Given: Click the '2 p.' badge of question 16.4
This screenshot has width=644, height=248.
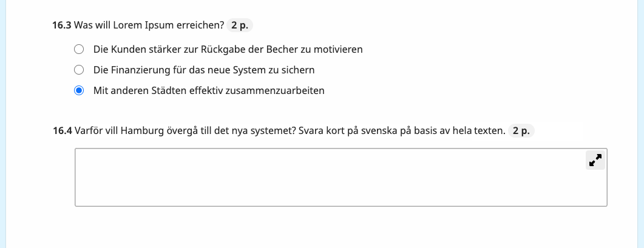Looking at the screenshot, I should point(521,131).
